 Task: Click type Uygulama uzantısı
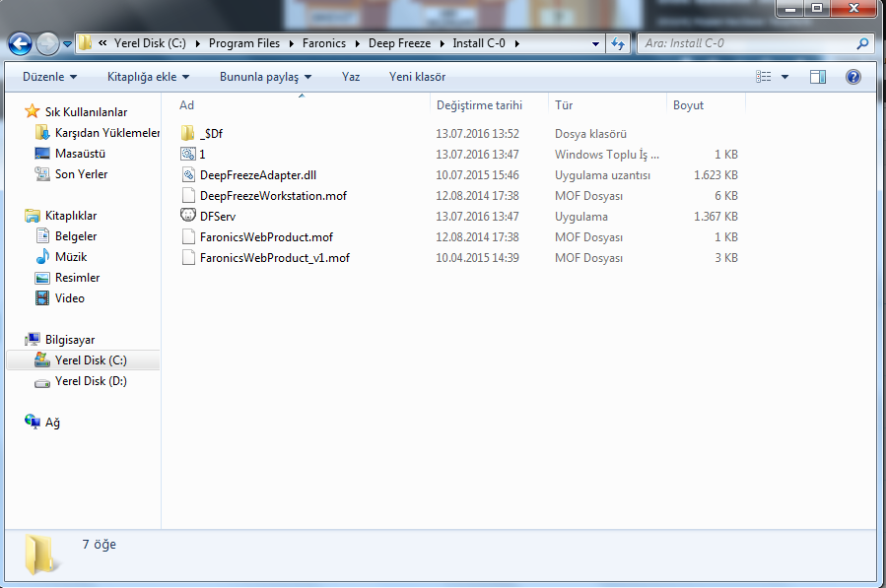coord(602,175)
